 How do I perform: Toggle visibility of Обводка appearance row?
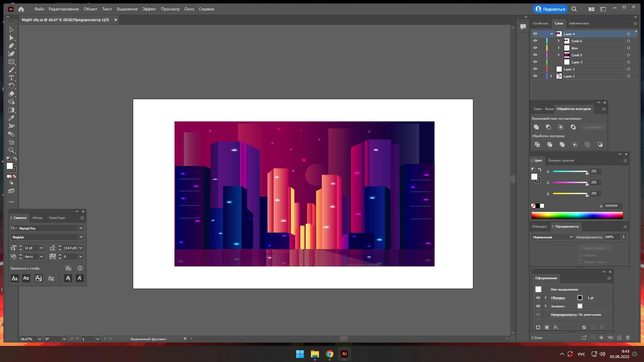coord(538,298)
